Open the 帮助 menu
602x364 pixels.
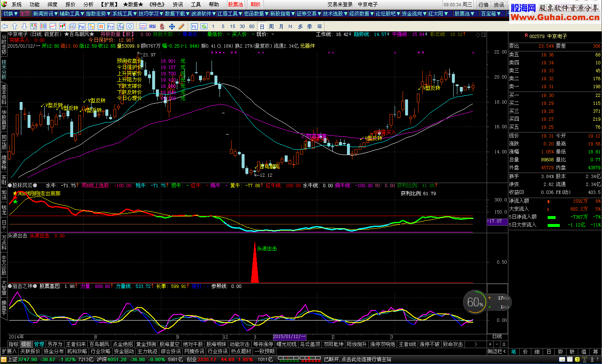point(214,4)
